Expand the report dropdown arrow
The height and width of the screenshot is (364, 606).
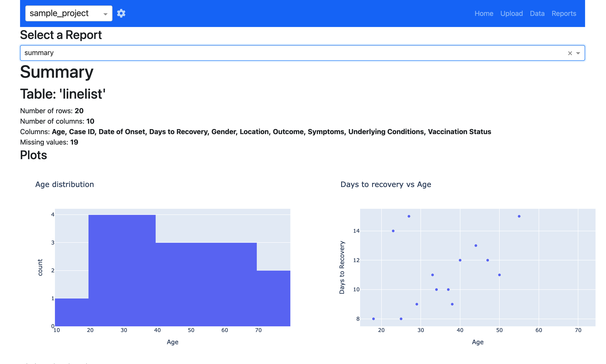tap(578, 53)
